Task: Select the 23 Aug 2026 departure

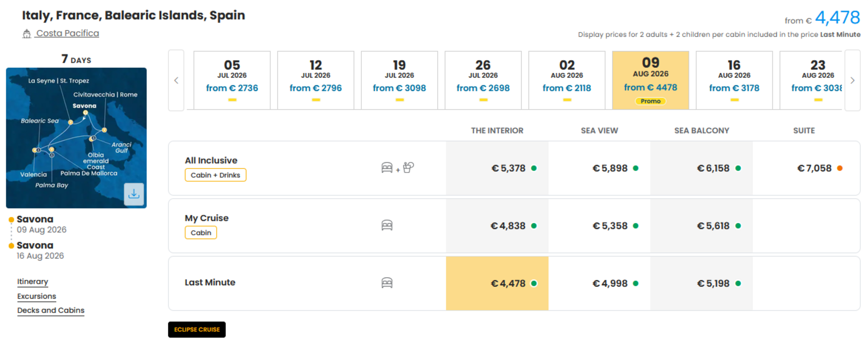Action: pos(811,81)
